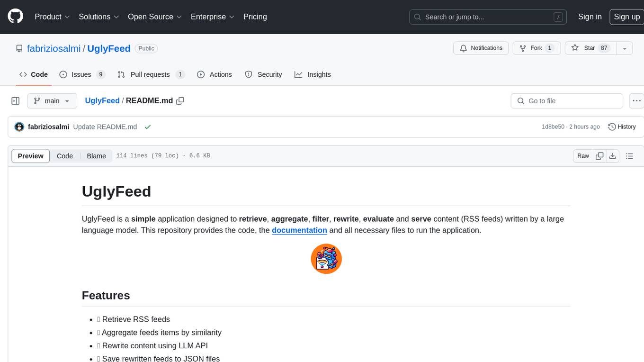Open the Pricing page
This screenshot has width=644, height=362.
[255, 17]
